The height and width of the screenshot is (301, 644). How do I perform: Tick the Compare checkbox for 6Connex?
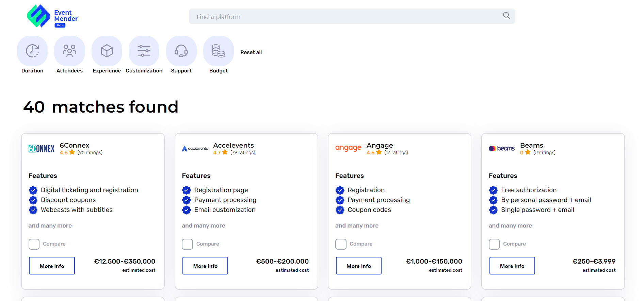tap(34, 244)
